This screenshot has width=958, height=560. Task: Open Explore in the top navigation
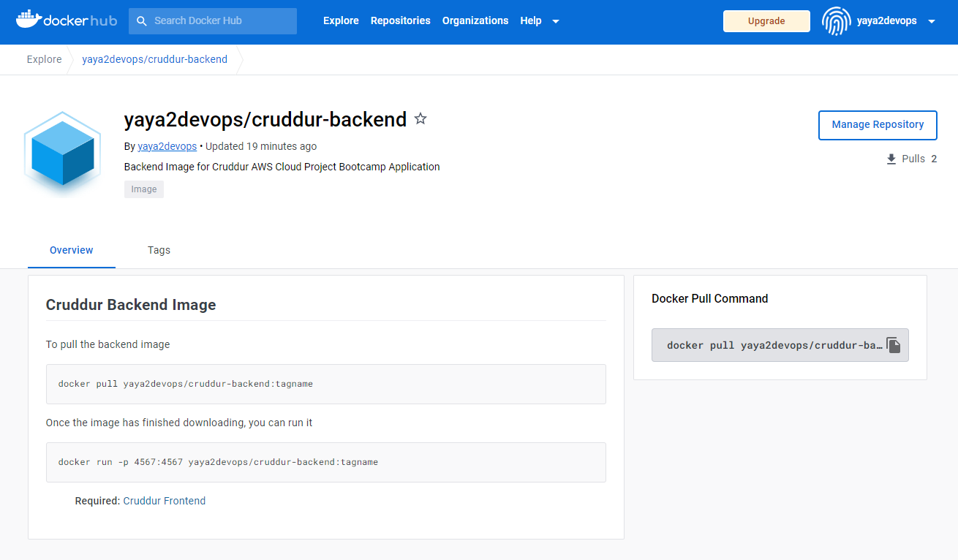341,20
